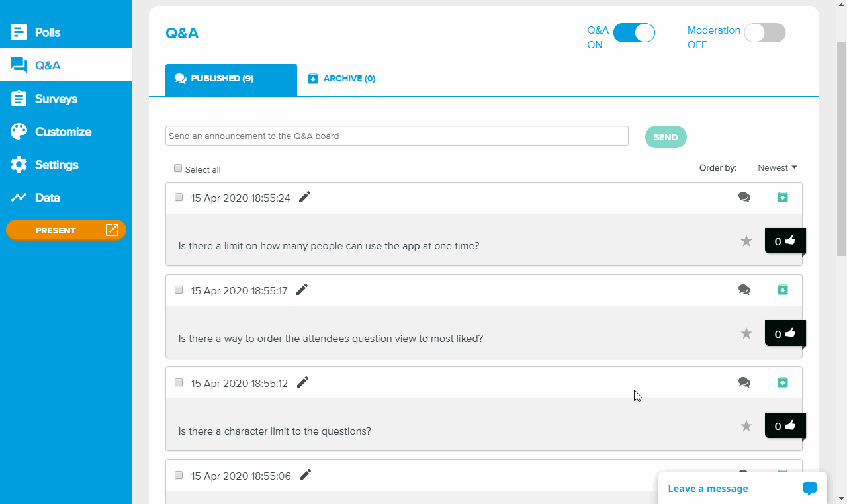Image resolution: width=847 pixels, height=504 pixels.
Task: Switch to the Archive (0) tab
Action: pos(342,79)
